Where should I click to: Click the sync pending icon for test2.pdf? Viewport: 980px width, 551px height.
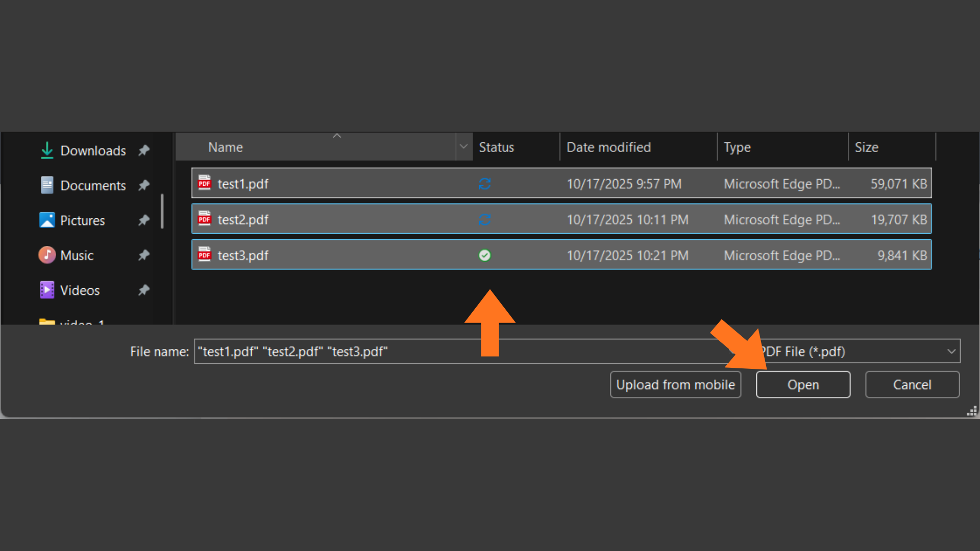[484, 219]
